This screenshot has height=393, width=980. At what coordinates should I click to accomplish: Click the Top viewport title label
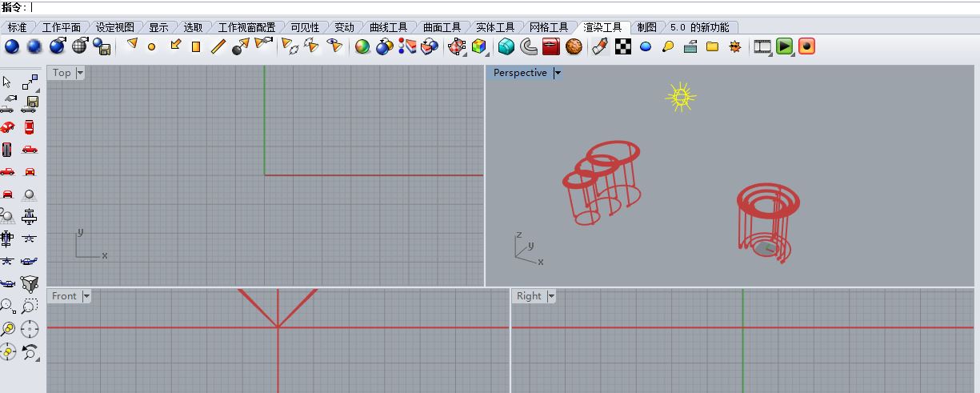(x=62, y=73)
